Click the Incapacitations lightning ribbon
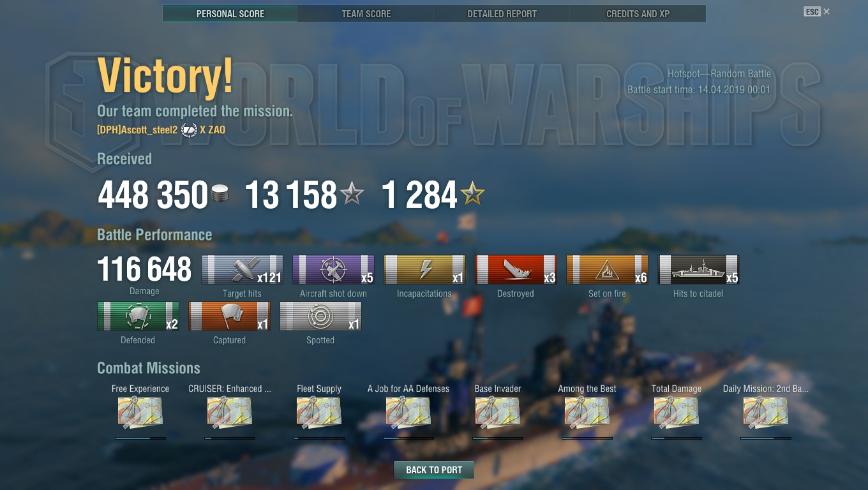The width and height of the screenshot is (868, 490). 424,270
